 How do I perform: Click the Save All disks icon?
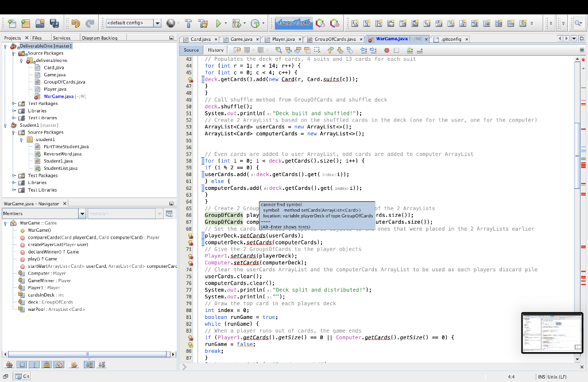pyautogui.click(x=54, y=24)
